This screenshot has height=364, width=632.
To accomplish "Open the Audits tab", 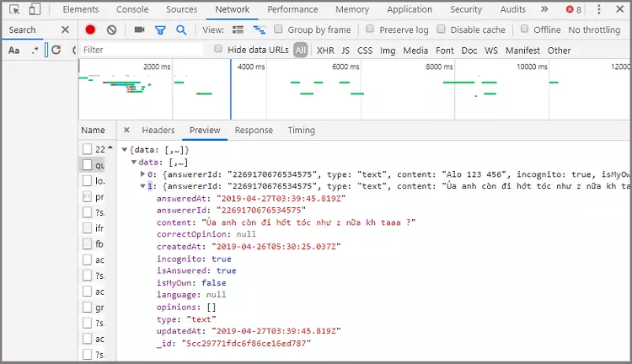I will pos(513,9).
